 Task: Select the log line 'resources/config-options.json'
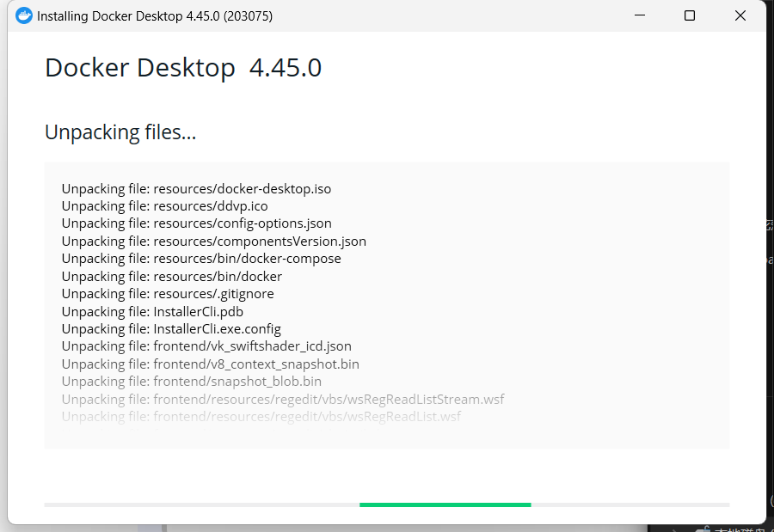click(196, 223)
